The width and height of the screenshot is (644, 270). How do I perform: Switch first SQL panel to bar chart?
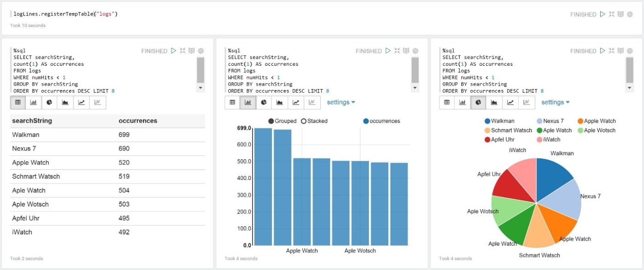(34, 102)
